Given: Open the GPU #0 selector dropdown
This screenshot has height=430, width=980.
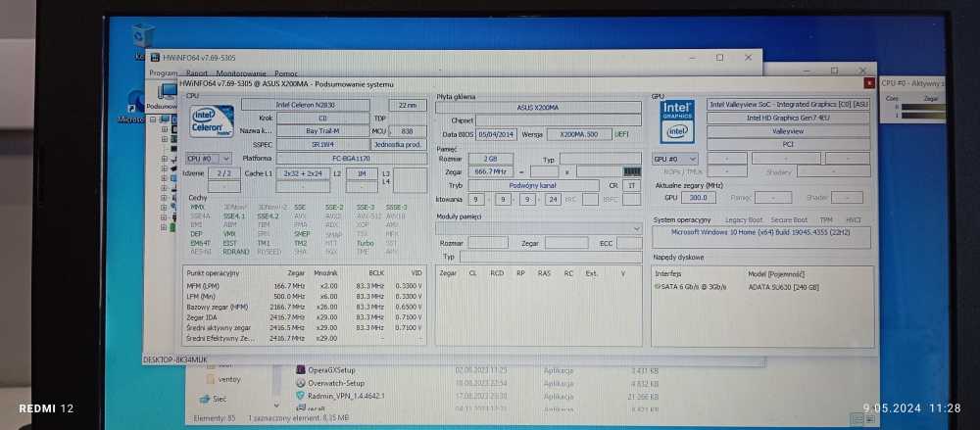Looking at the screenshot, I should coord(674,158).
